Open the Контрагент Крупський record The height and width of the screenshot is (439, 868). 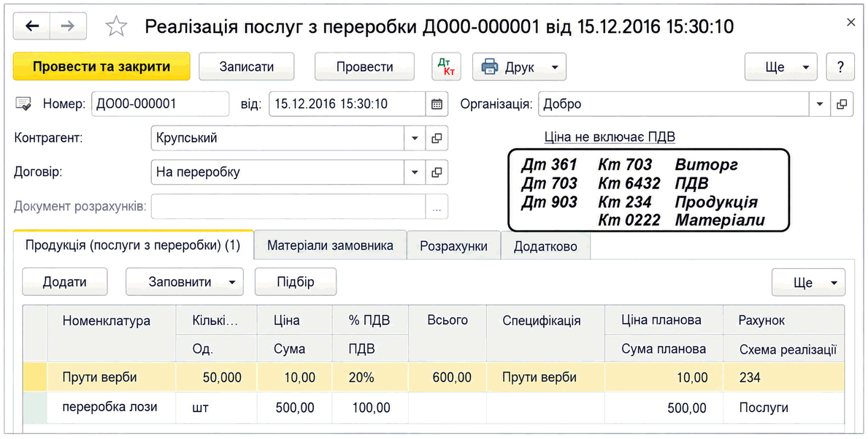[437, 138]
